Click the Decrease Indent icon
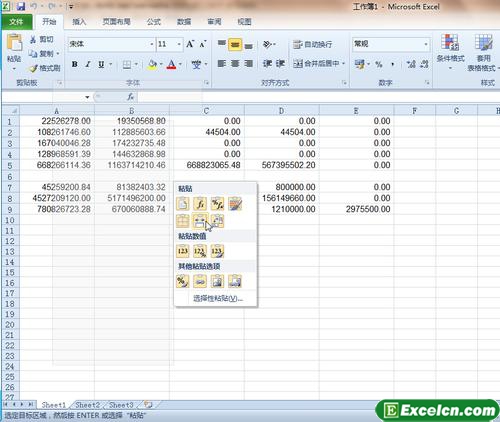The image size is (500, 422). tap(267, 63)
